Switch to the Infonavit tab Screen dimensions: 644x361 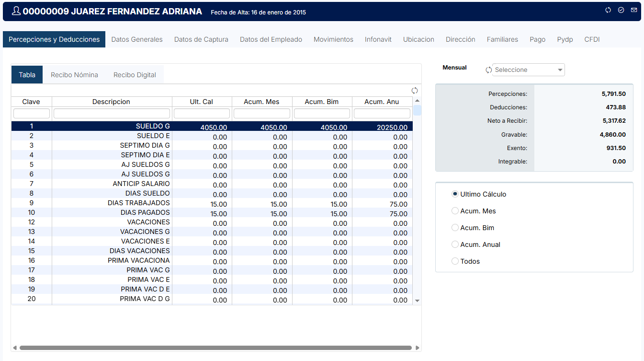pyautogui.click(x=378, y=39)
